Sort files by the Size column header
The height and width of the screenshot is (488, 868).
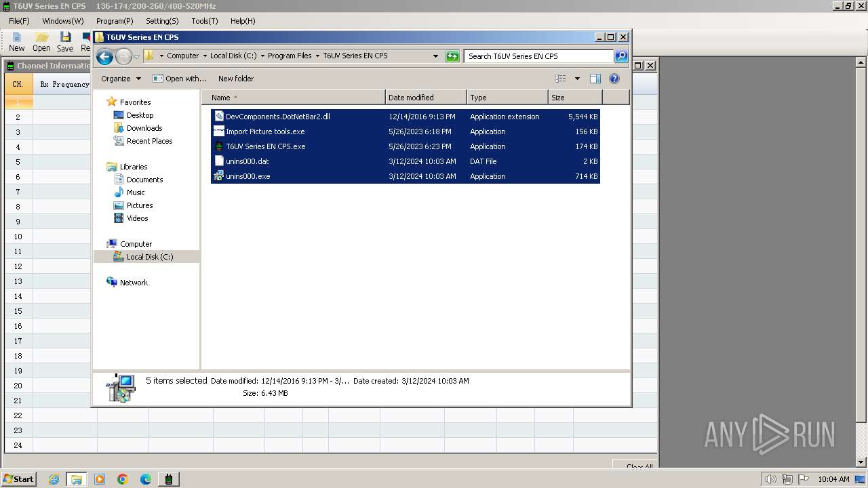click(575, 98)
